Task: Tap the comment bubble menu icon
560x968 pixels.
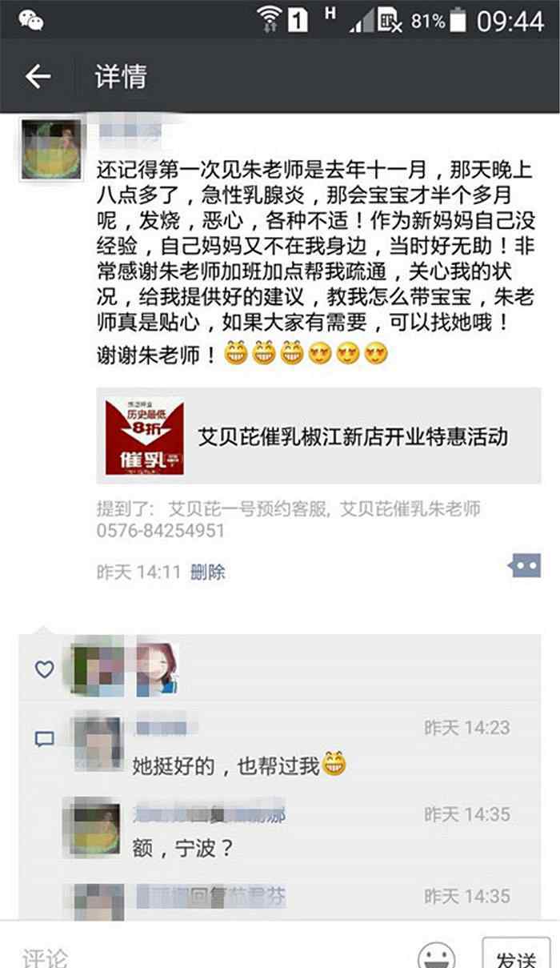Action: coord(524,566)
